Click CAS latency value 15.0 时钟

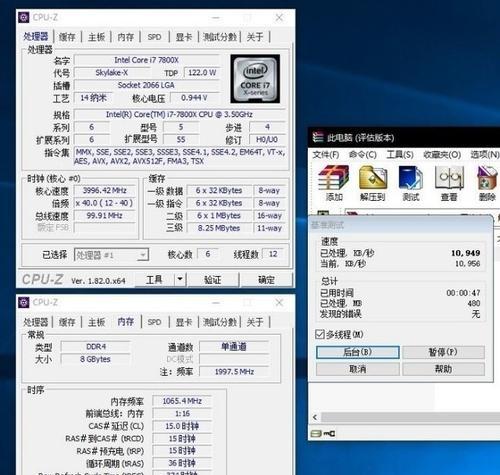tap(182, 426)
